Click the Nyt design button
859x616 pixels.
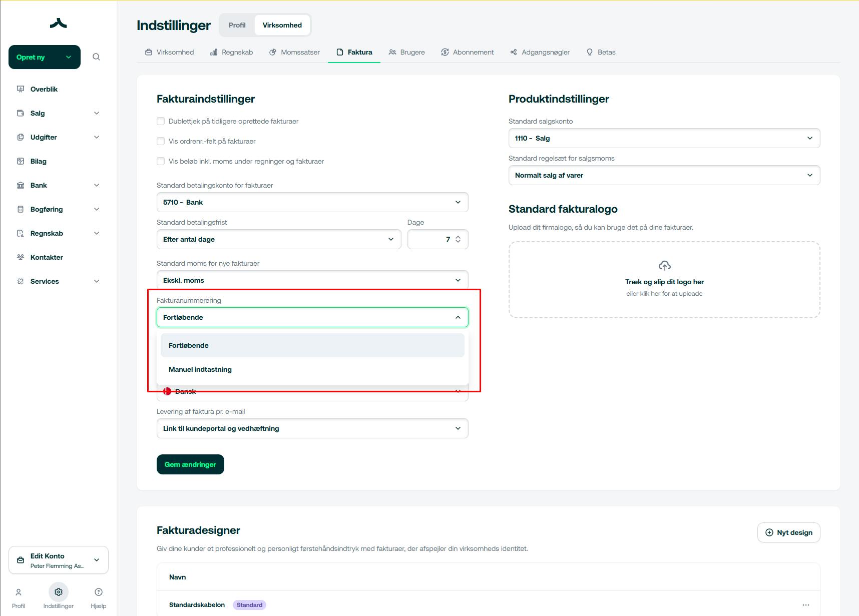[x=788, y=532]
